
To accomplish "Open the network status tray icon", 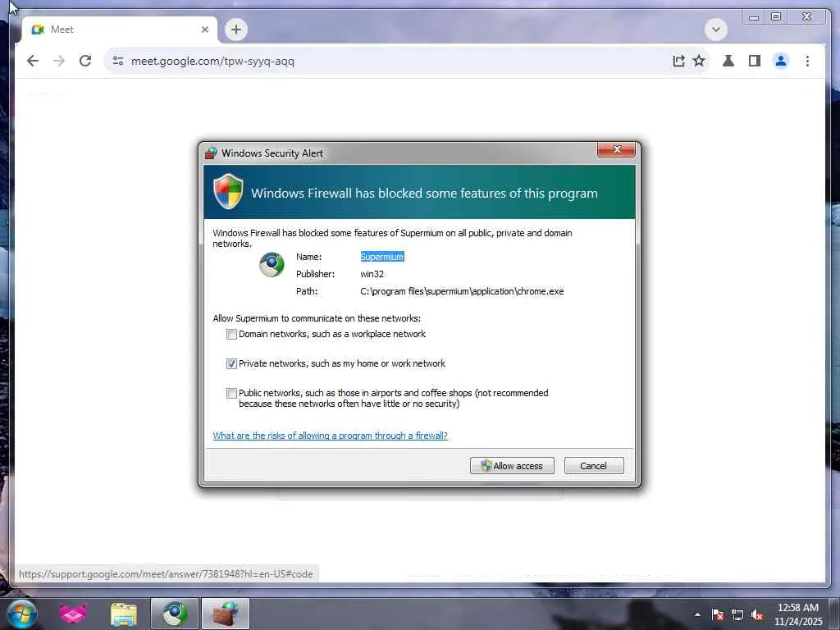I will pos(737,614).
